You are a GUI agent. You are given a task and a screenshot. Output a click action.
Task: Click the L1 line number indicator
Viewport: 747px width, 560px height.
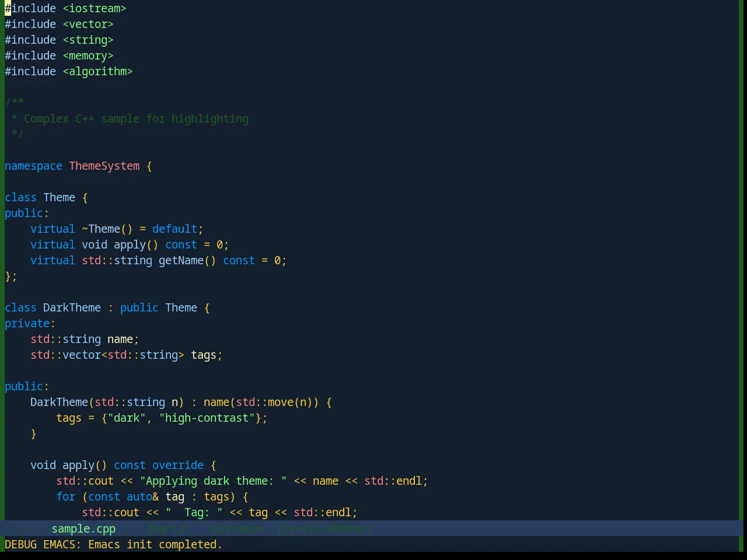(x=180, y=528)
